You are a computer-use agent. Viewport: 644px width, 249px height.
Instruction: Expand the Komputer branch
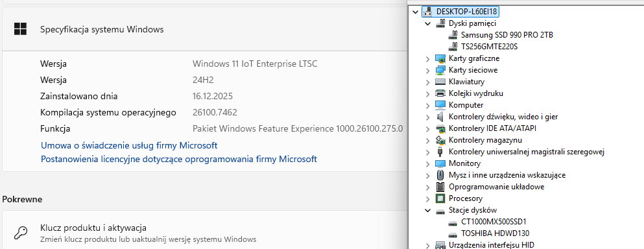[427, 105]
